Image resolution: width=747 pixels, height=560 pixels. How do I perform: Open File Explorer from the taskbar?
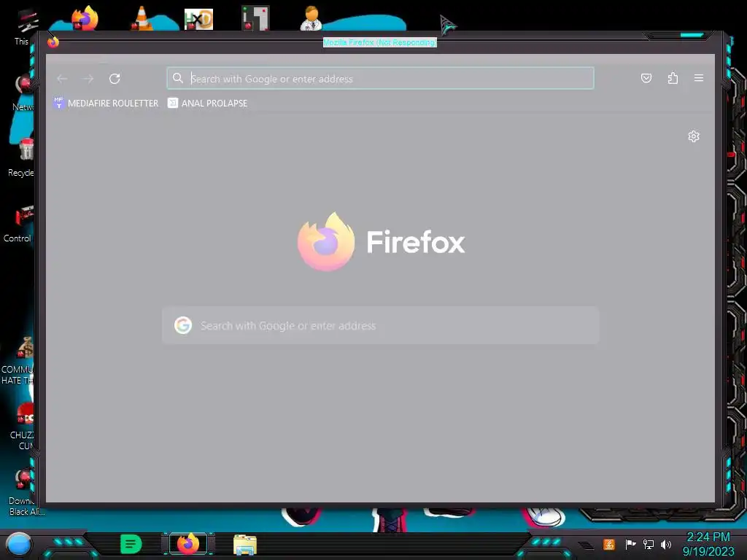tap(245, 544)
